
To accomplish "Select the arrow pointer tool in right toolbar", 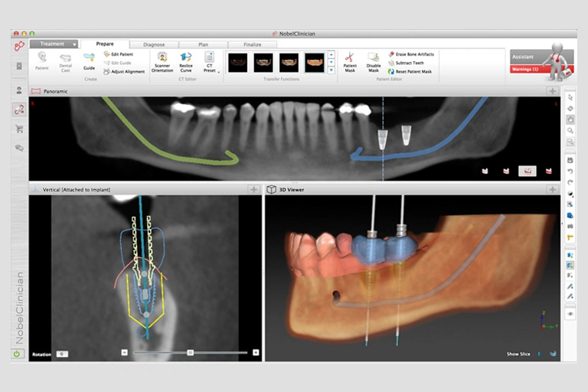I will coord(570,96).
